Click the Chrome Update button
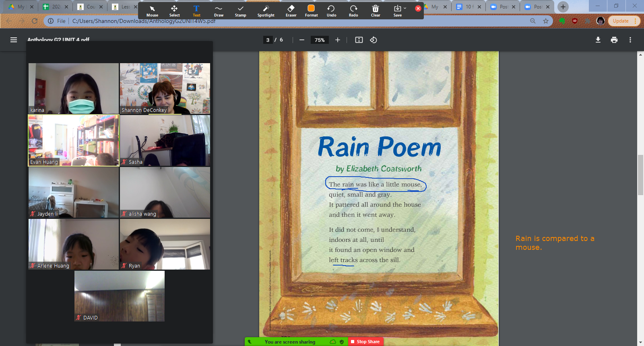This screenshot has width=644, height=346. (621, 21)
